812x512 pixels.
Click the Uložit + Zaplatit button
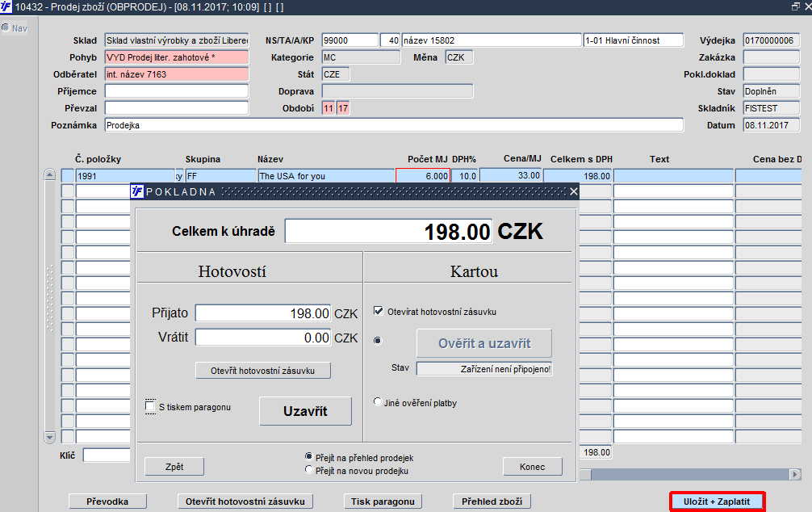pyautogui.click(x=717, y=502)
